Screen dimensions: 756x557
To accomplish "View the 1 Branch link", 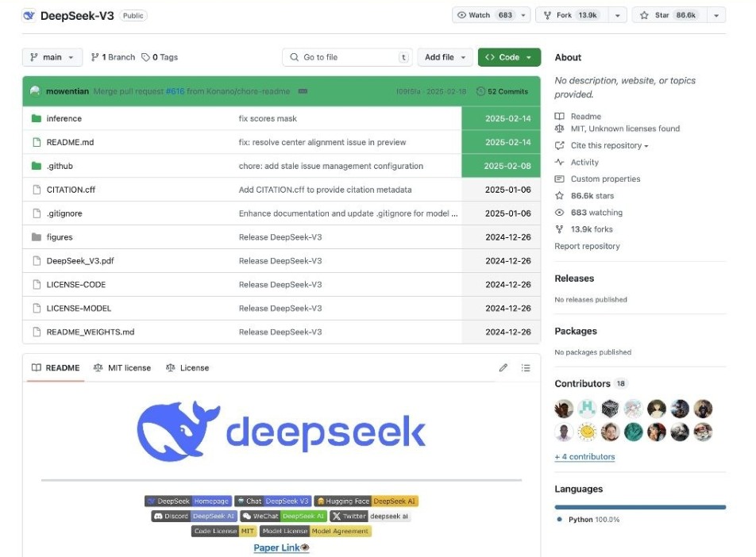I will pyautogui.click(x=114, y=57).
